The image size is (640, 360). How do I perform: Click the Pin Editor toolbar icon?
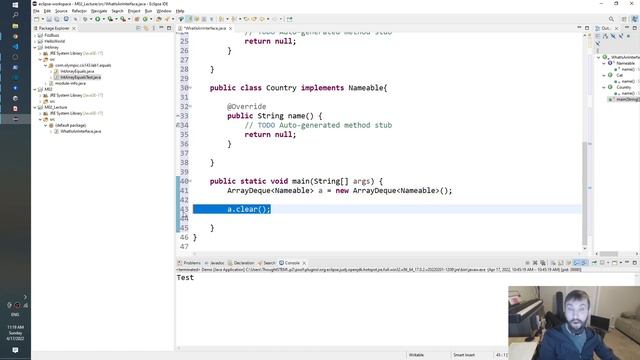289,19
